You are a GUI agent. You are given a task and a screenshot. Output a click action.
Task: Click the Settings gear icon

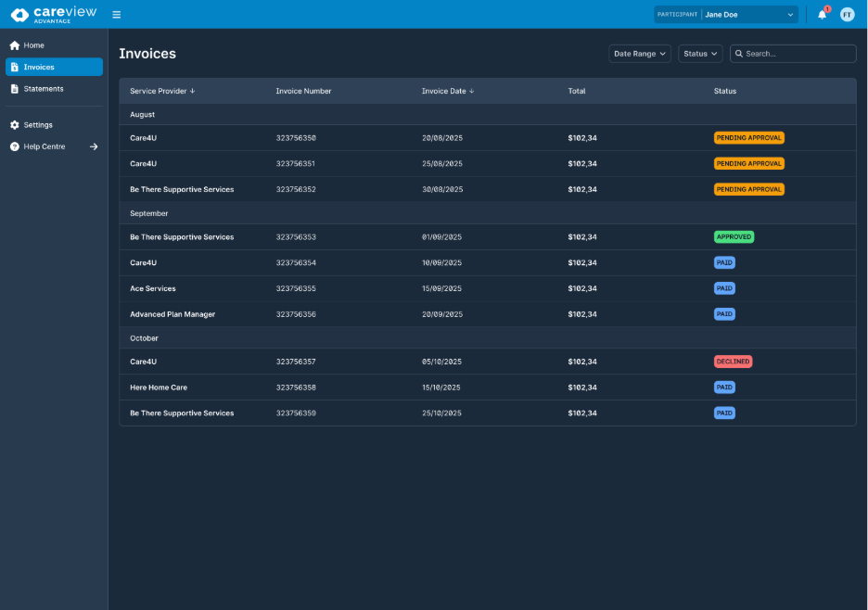[x=15, y=125]
